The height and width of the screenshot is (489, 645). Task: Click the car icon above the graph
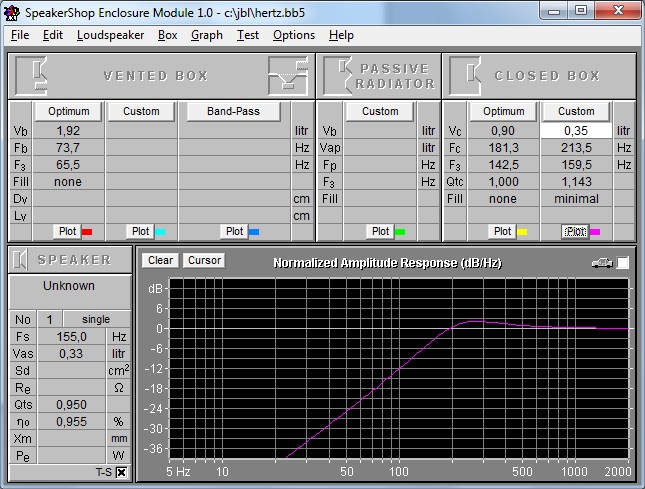pos(601,262)
